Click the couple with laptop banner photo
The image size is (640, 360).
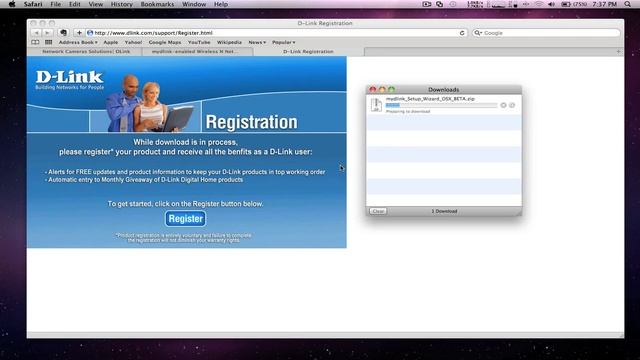149,104
